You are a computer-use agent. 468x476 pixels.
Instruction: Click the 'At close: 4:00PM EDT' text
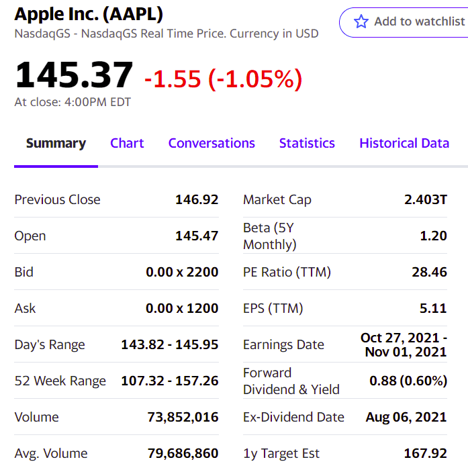(73, 102)
